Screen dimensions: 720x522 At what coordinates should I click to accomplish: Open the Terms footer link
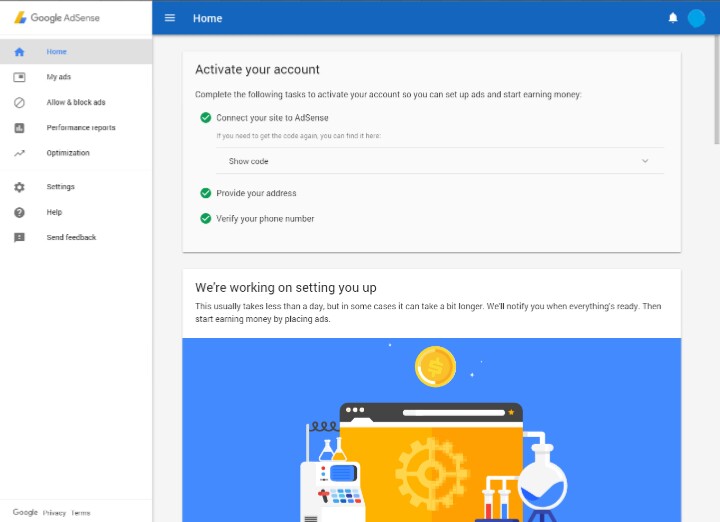pyautogui.click(x=81, y=513)
